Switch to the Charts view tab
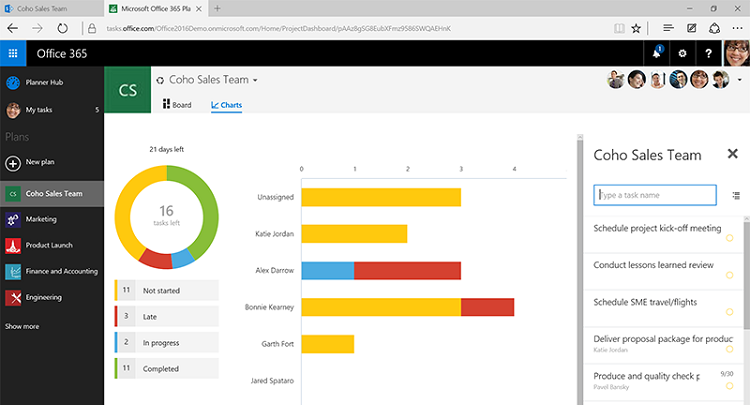 click(227, 105)
